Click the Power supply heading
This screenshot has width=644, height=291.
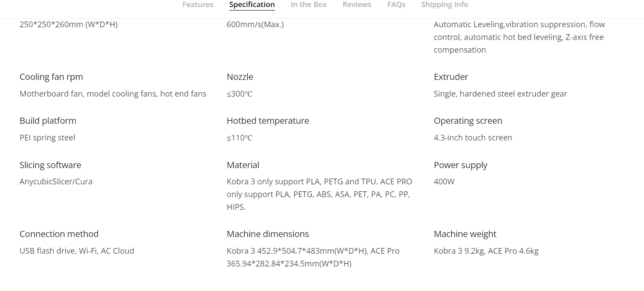[460, 165]
